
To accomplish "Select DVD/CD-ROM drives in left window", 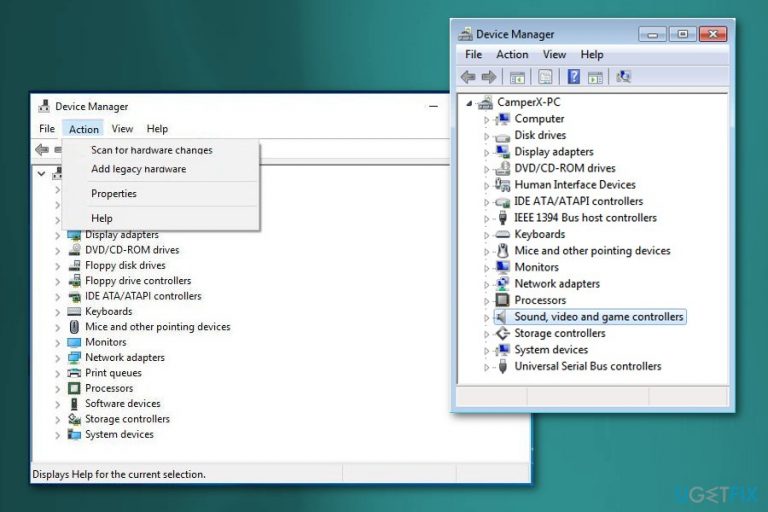I will point(132,250).
